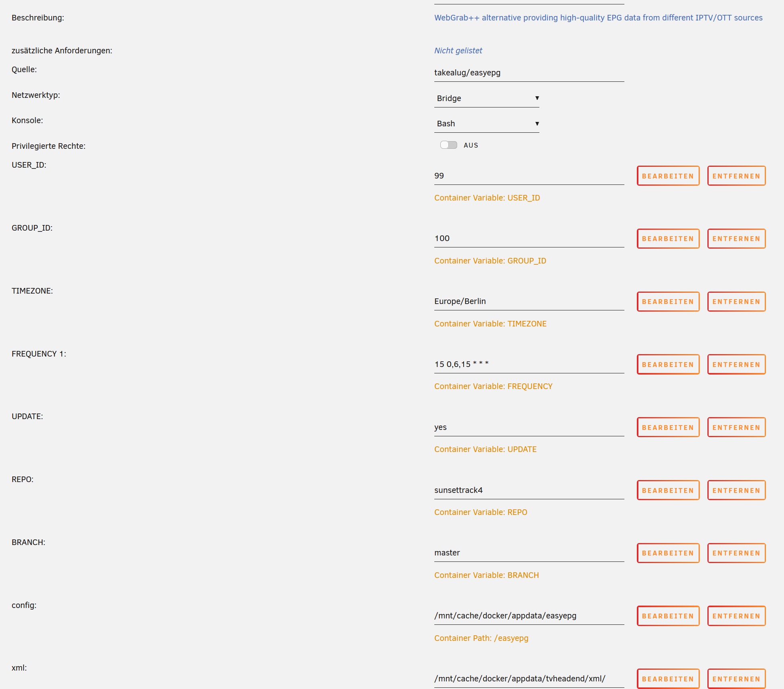784x689 pixels.
Task: Click the Quelle field with takealug/easyepg
Action: [529, 73]
